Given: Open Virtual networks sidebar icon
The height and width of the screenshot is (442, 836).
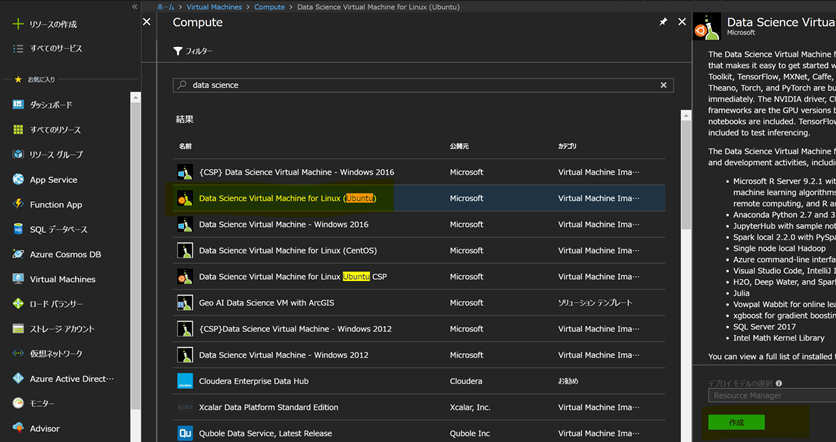Looking at the screenshot, I should pos(18,353).
